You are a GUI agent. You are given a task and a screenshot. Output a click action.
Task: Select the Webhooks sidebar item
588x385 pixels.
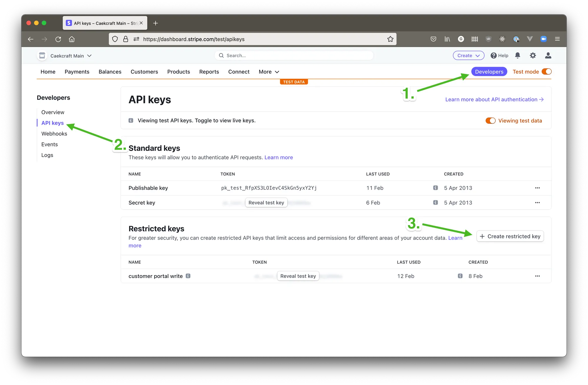(54, 134)
